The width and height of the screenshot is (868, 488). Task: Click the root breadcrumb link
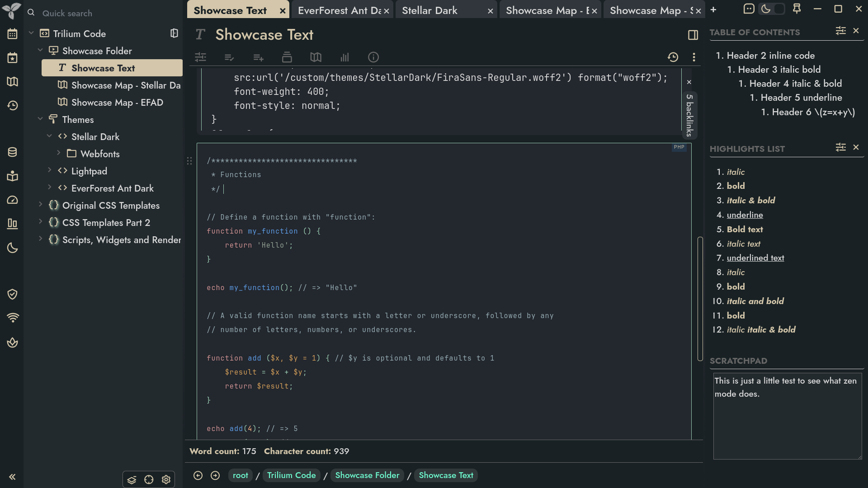pyautogui.click(x=241, y=475)
